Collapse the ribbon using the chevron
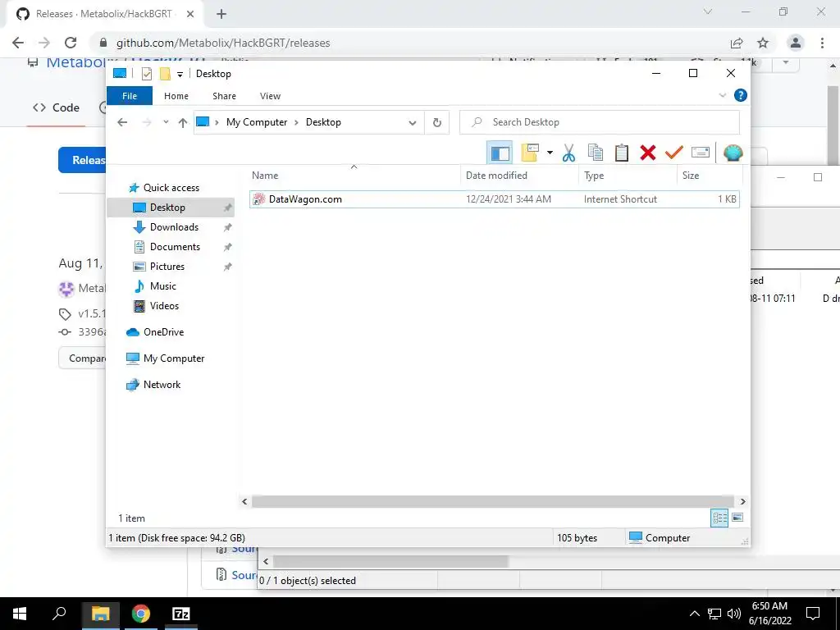Viewport: 840px width, 630px height. click(x=722, y=95)
